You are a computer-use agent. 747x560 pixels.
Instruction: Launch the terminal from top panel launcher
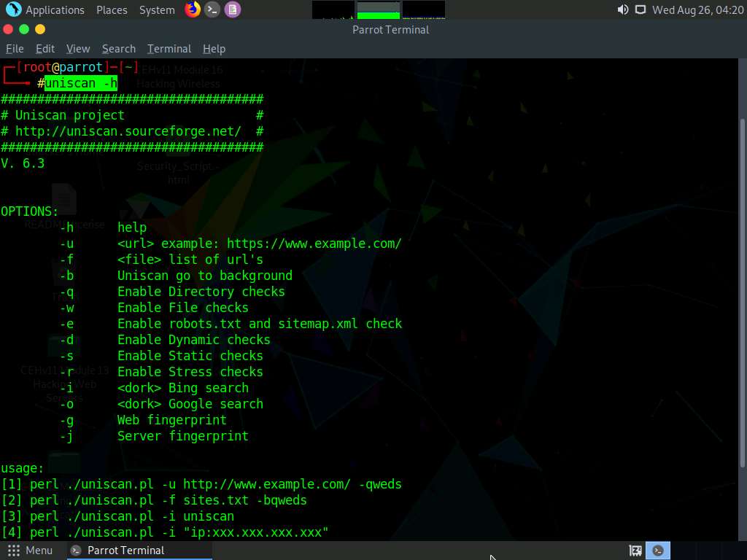coord(212,9)
